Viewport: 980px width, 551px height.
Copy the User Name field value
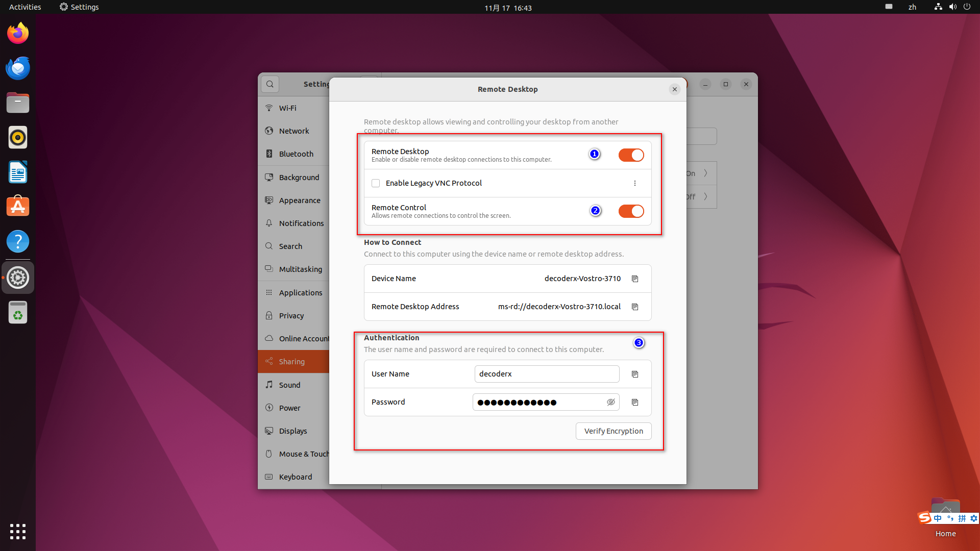coord(635,374)
